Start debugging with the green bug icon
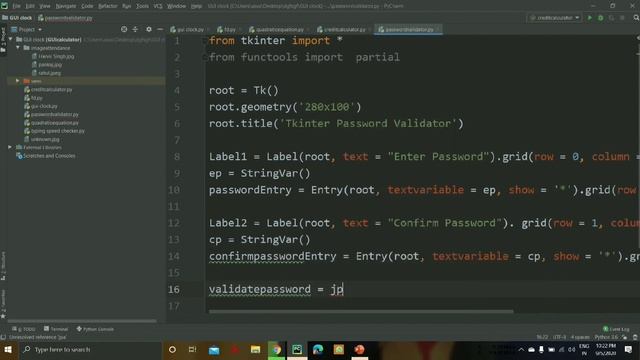Image resolution: width=640 pixels, height=360 pixels. pos(600,18)
